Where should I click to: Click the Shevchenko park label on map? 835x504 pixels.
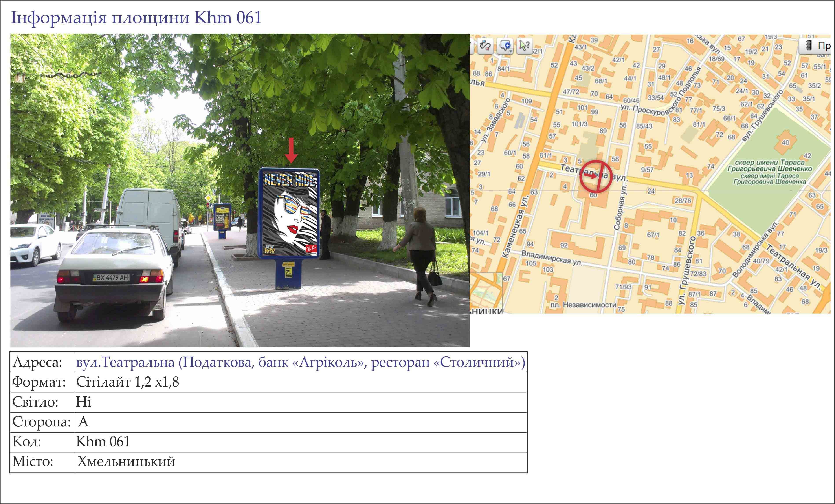point(770,172)
